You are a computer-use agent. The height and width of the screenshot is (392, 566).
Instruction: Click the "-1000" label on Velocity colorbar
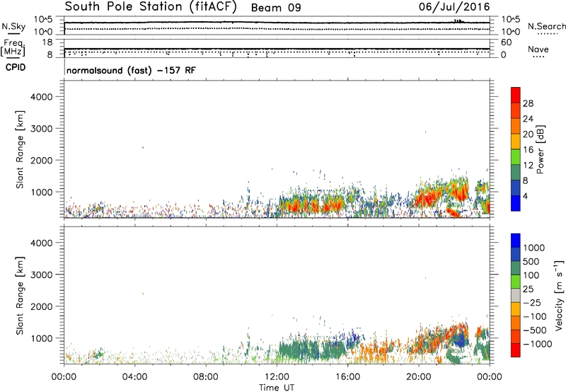point(538,344)
